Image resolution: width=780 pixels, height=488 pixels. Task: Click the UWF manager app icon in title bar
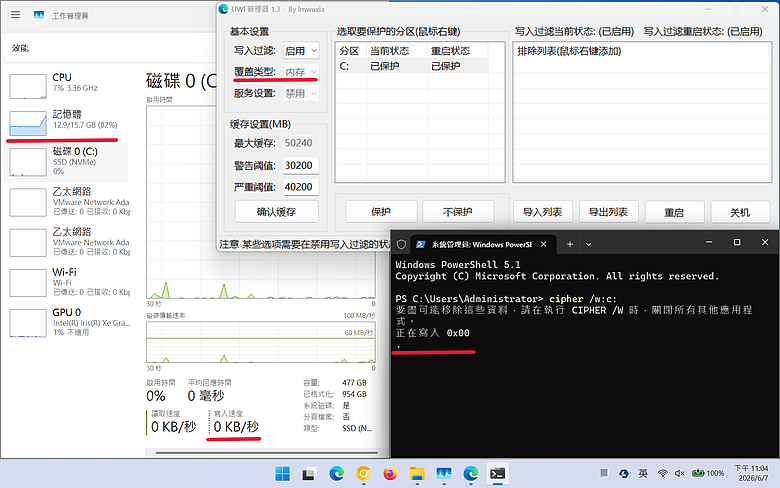(224, 9)
